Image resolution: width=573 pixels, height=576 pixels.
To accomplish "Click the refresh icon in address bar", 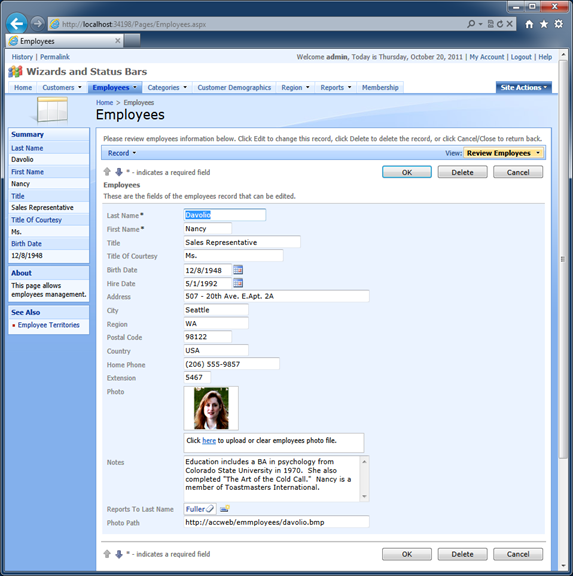I will tap(500, 24).
